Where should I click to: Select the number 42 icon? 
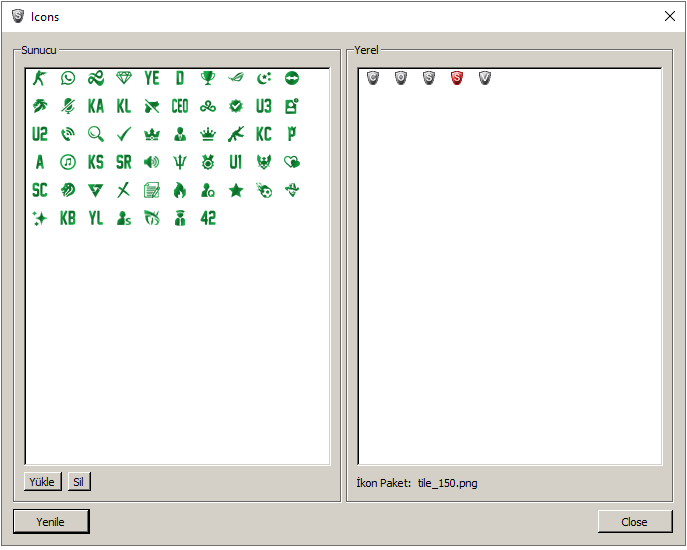tap(208, 219)
